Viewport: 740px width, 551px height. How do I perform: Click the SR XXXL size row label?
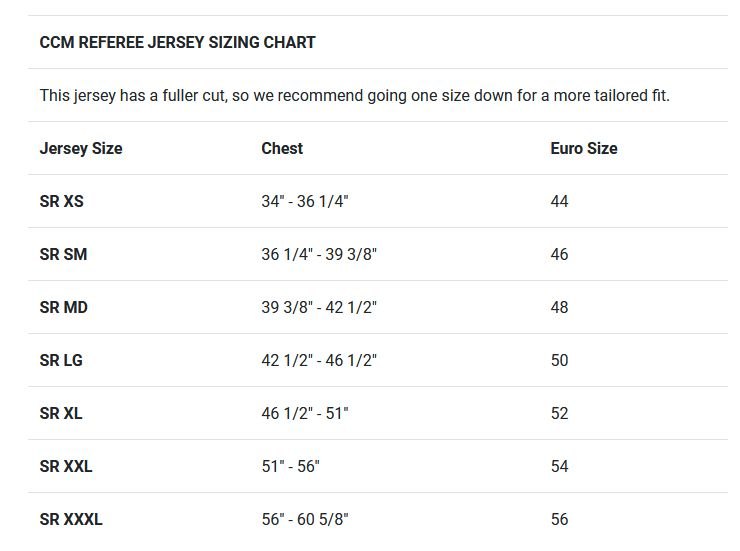coord(71,519)
